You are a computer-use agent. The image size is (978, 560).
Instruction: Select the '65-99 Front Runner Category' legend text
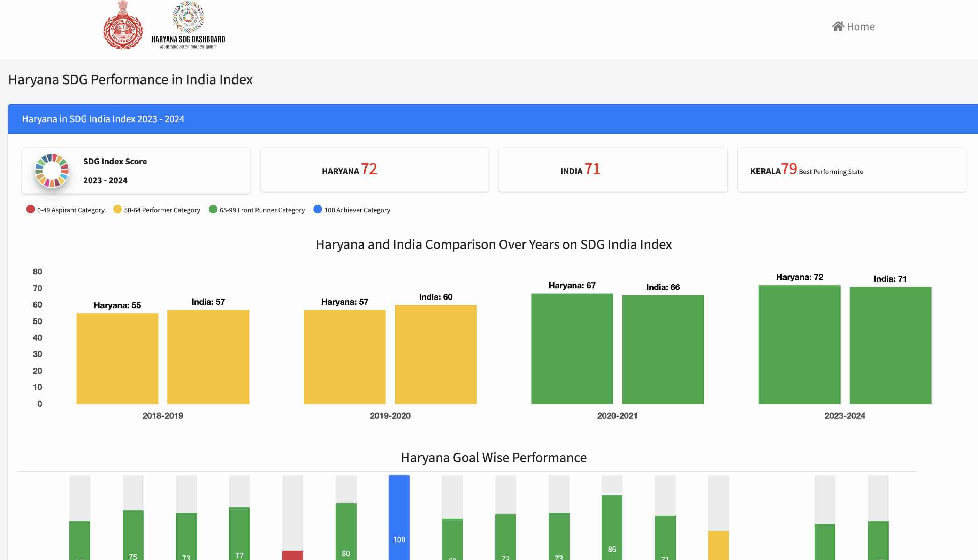coord(262,210)
